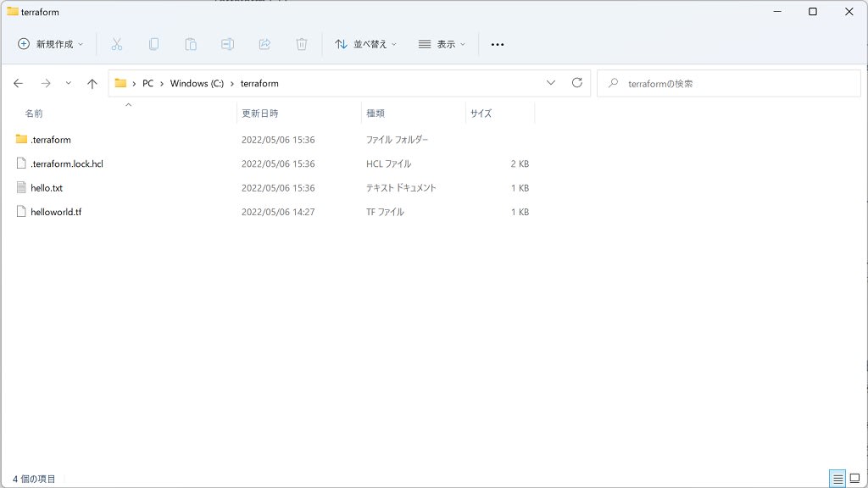Select the .terraform.lock.hcl file name
The image size is (868, 488).
(67, 164)
